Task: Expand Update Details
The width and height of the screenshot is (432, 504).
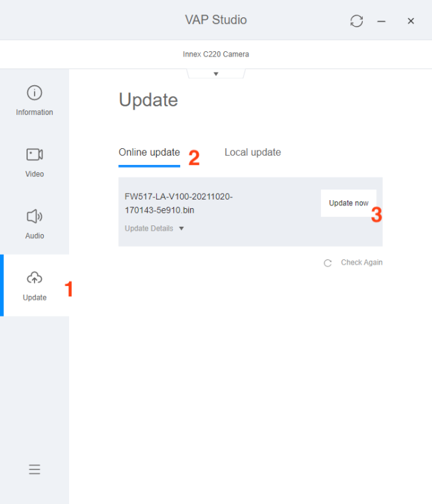Action: pos(149,228)
